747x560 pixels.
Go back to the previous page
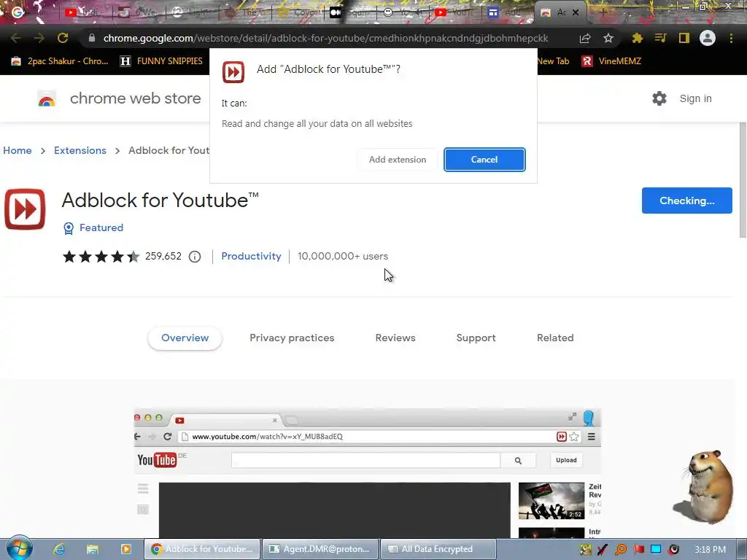(15, 38)
